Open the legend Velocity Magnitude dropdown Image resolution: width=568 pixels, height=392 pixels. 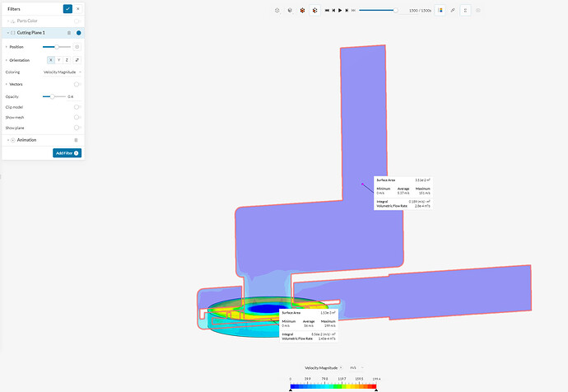point(324,368)
